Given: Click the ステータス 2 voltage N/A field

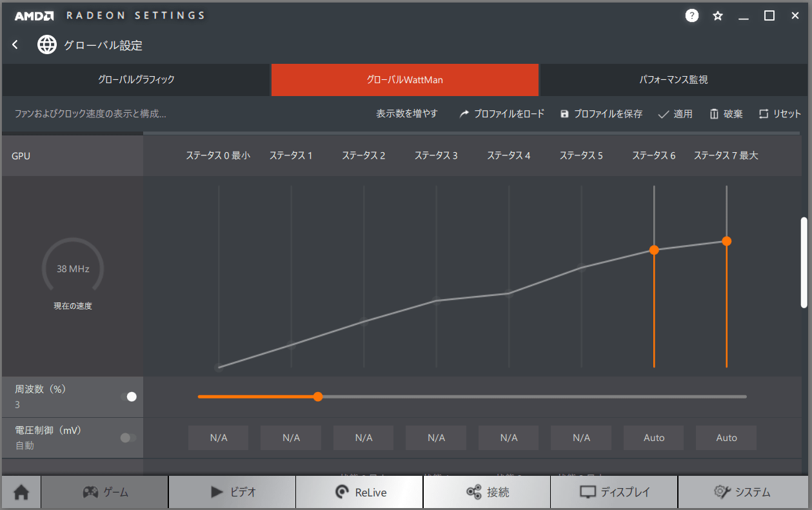Looking at the screenshot, I should click(364, 438).
